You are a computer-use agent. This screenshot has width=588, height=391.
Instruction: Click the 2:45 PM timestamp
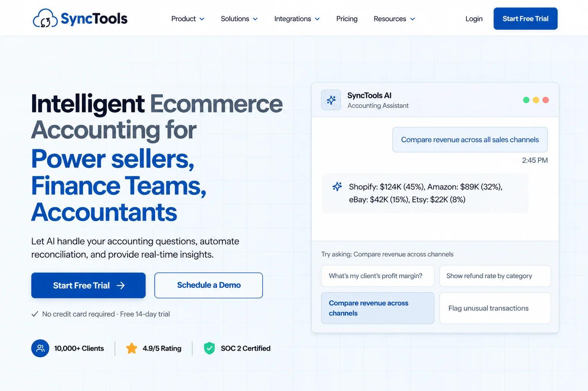(x=534, y=160)
